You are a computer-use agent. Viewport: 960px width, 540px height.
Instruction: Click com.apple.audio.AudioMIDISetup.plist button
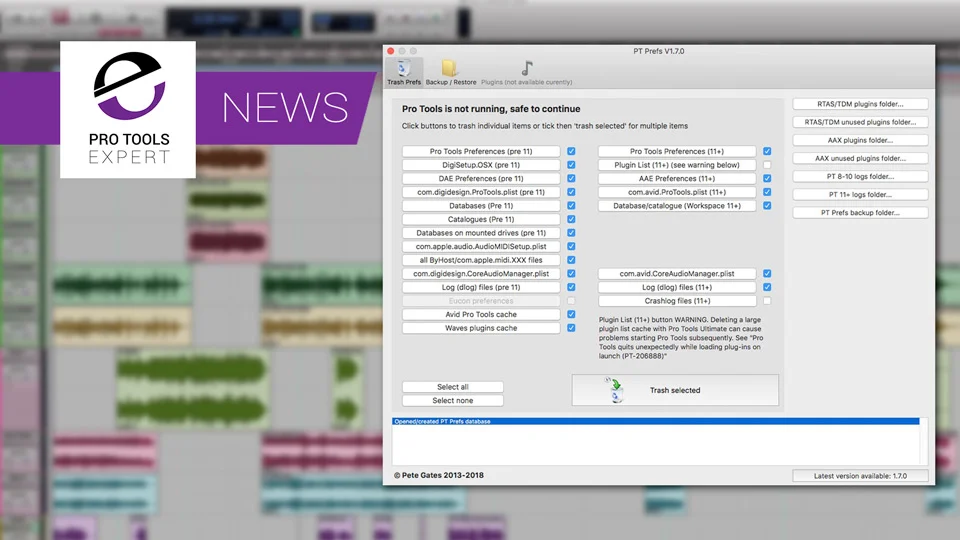point(481,246)
